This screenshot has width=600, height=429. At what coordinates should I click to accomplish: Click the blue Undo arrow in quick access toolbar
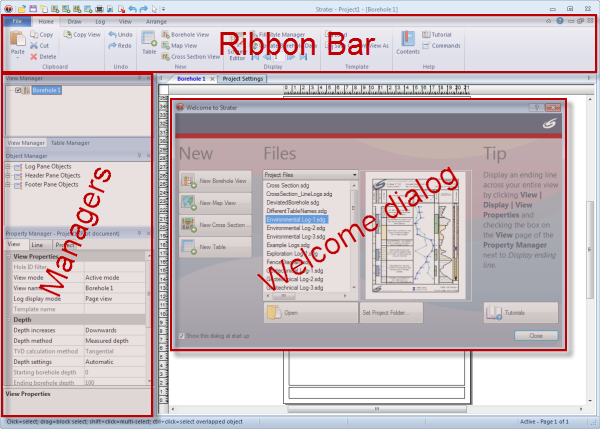point(132,8)
